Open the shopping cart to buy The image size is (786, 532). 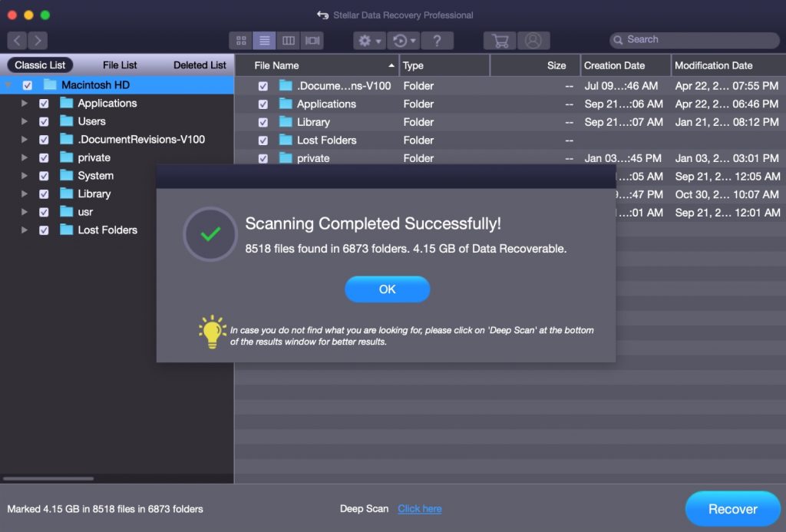500,41
